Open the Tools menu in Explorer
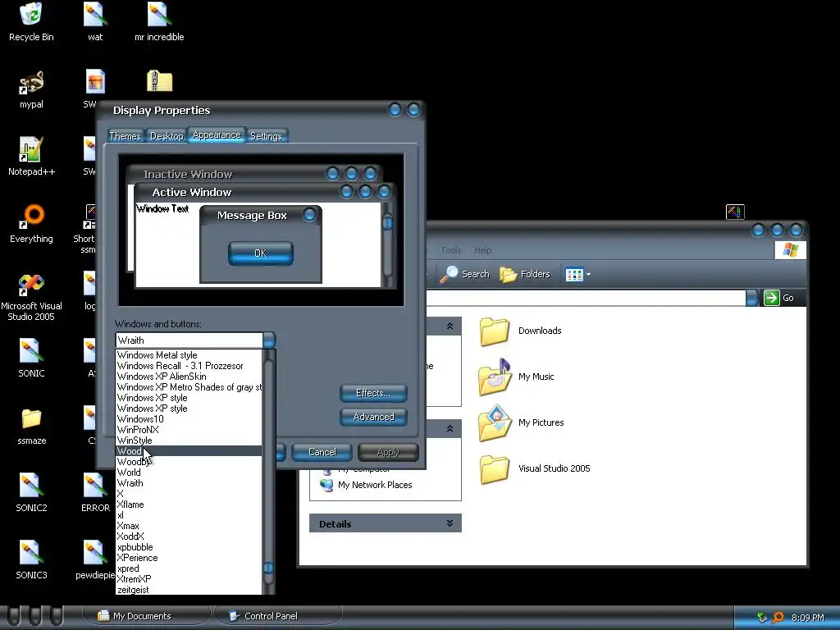840x630 pixels. (x=450, y=250)
